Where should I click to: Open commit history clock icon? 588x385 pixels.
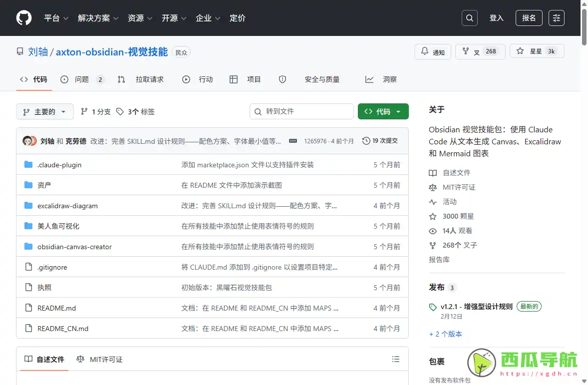(366, 141)
